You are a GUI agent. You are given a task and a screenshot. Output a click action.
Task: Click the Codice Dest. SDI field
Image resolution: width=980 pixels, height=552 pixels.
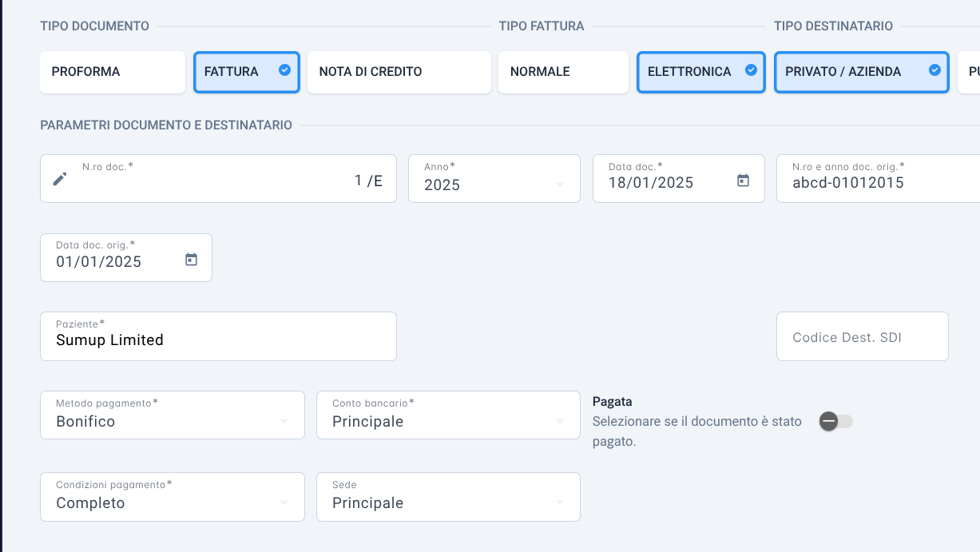point(863,336)
